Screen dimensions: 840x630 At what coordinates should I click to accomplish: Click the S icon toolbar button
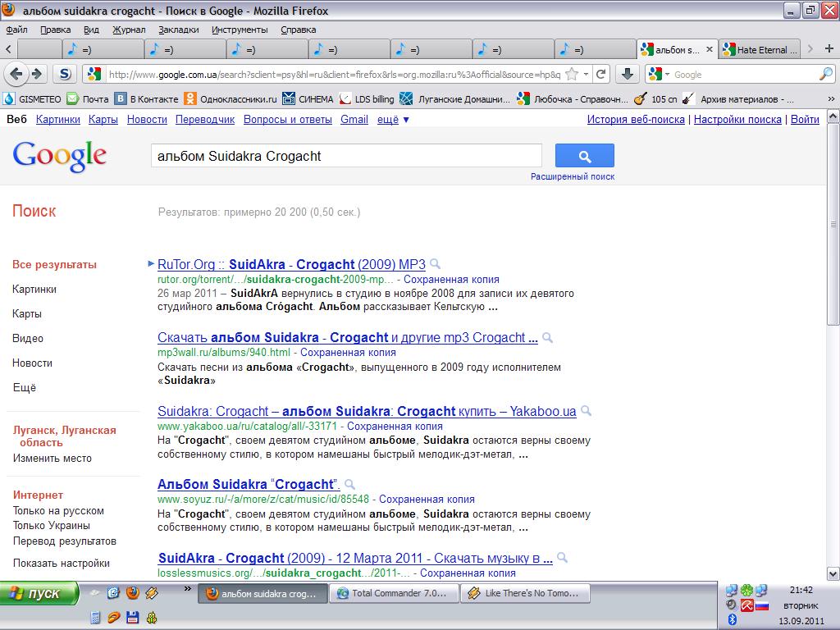point(65,74)
